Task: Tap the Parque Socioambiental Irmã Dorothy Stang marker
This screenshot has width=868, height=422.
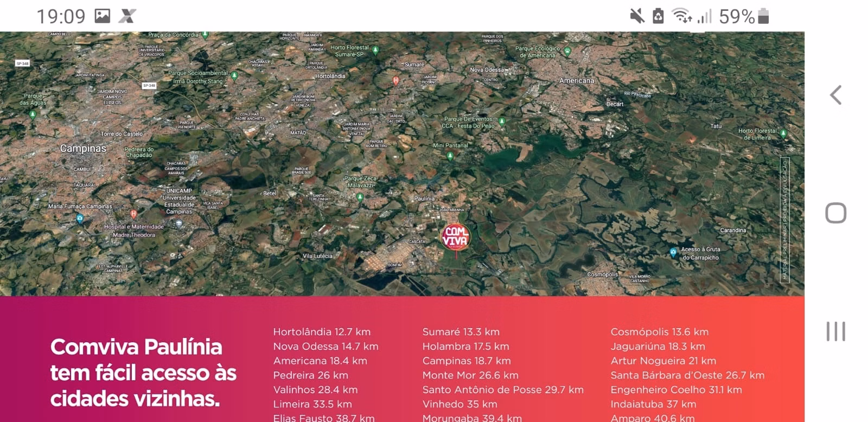Action: click(x=234, y=76)
